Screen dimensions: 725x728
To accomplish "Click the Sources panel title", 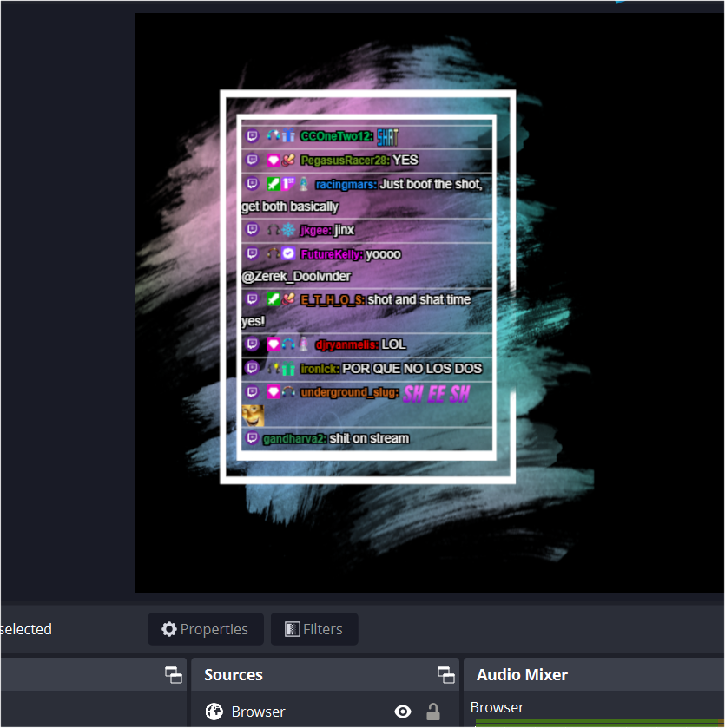I will [233, 675].
